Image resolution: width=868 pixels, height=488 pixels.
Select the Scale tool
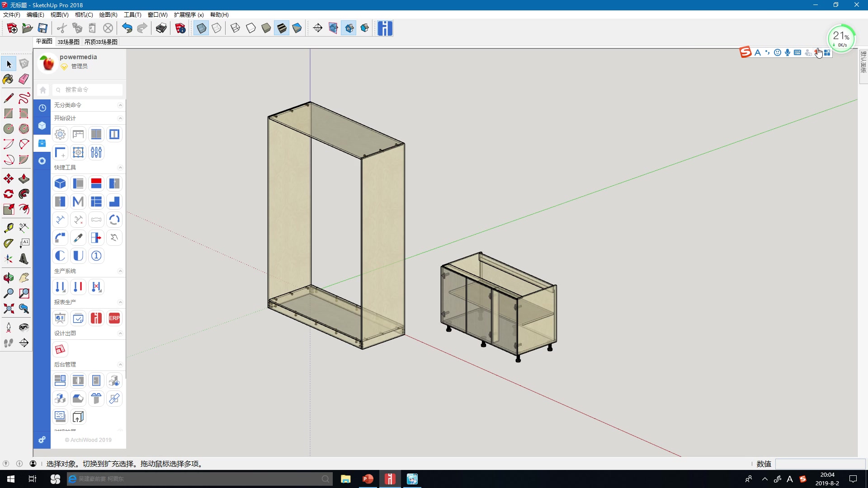click(x=8, y=210)
